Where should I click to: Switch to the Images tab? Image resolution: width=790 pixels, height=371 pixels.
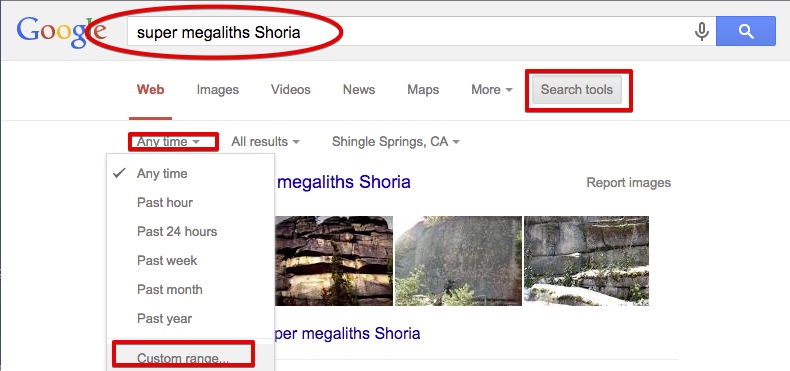[218, 90]
